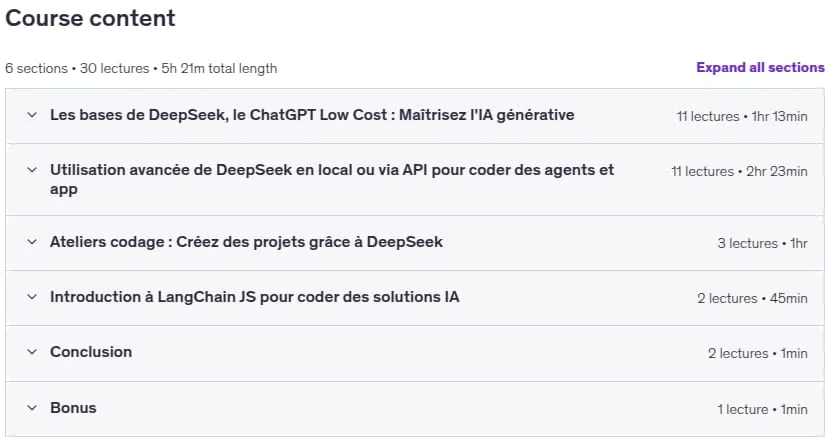Click the 6 sections • 30 lectures summary text
The width and height of the screenshot is (825, 437).
pos(141,68)
